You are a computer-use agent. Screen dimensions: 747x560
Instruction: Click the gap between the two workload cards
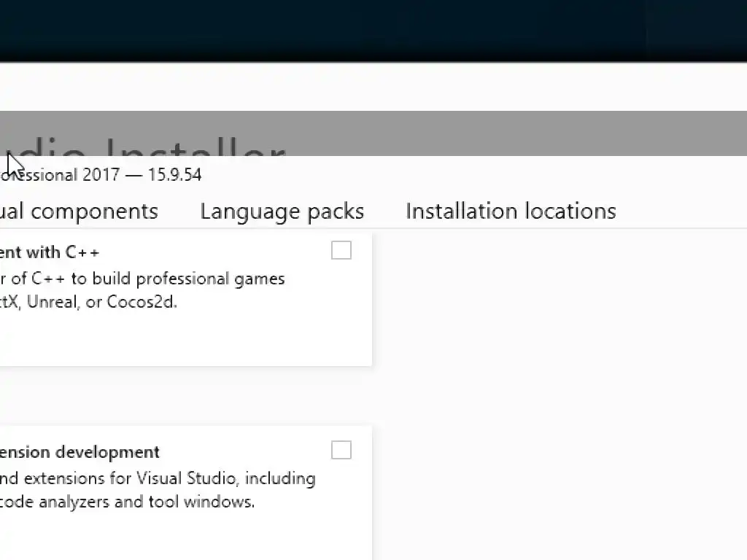point(182,396)
